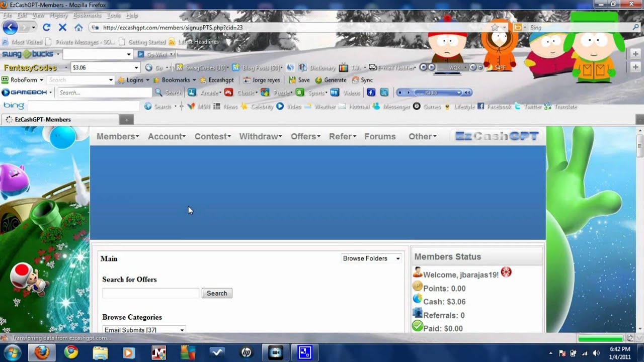This screenshot has width=644, height=362.
Task: Click the Ezcashgpt RoboForm login button
Action: coord(217,80)
